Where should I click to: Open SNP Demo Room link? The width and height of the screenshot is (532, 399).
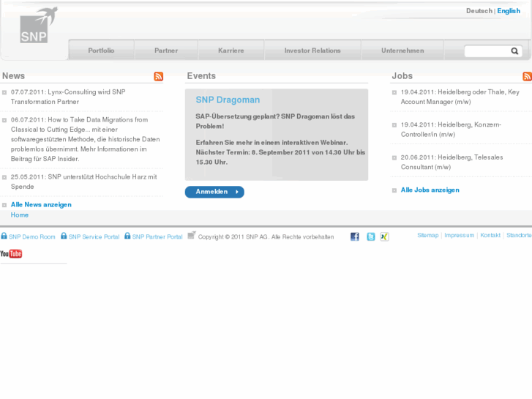point(32,237)
